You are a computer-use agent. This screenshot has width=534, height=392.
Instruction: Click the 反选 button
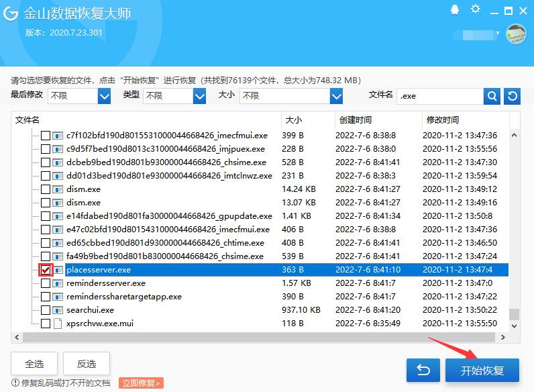point(87,364)
